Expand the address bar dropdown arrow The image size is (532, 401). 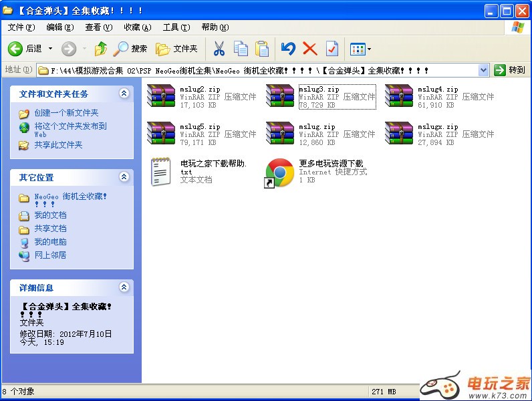484,70
